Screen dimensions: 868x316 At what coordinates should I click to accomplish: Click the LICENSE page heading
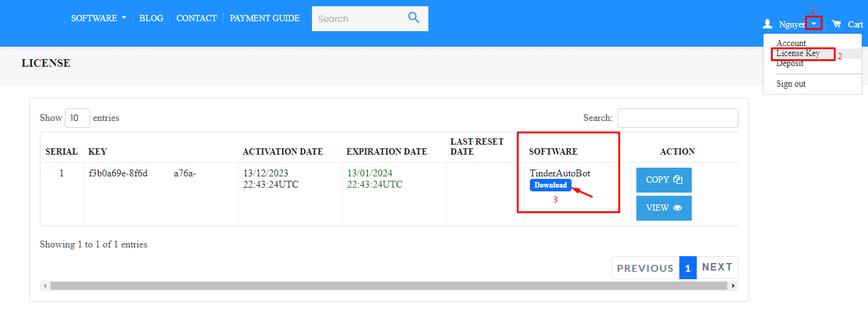point(46,63)
